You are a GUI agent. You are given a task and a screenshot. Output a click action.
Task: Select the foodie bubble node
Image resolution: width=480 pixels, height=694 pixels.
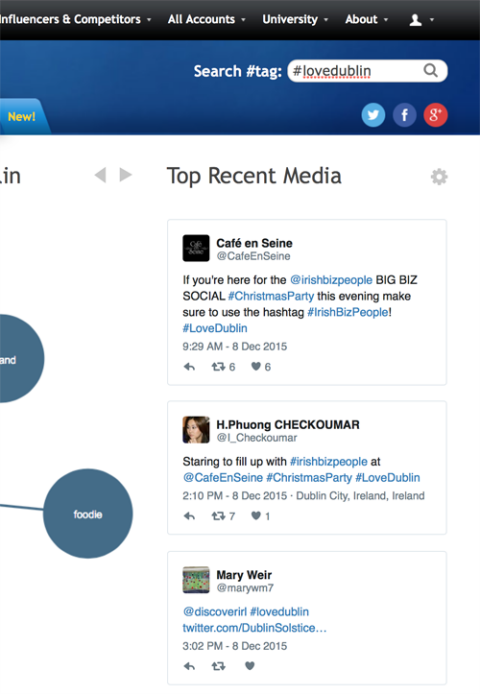pyautogui.click(x=88, y=513)
